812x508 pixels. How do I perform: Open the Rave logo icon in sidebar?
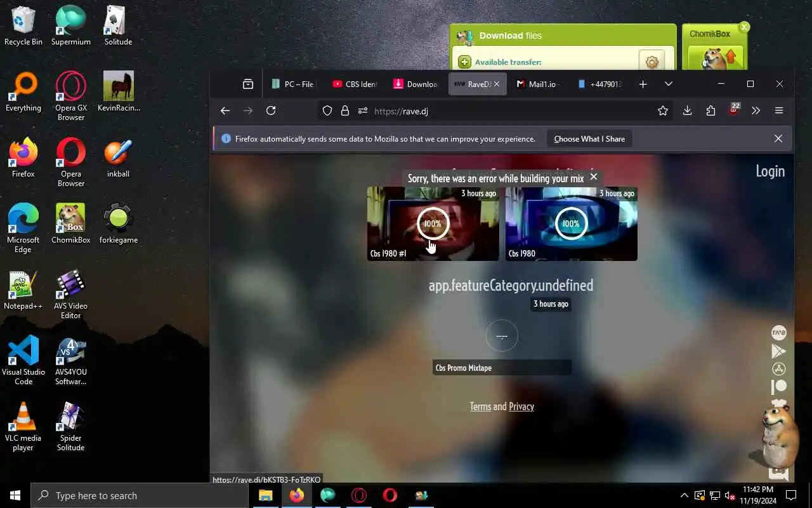click(778, 333)
